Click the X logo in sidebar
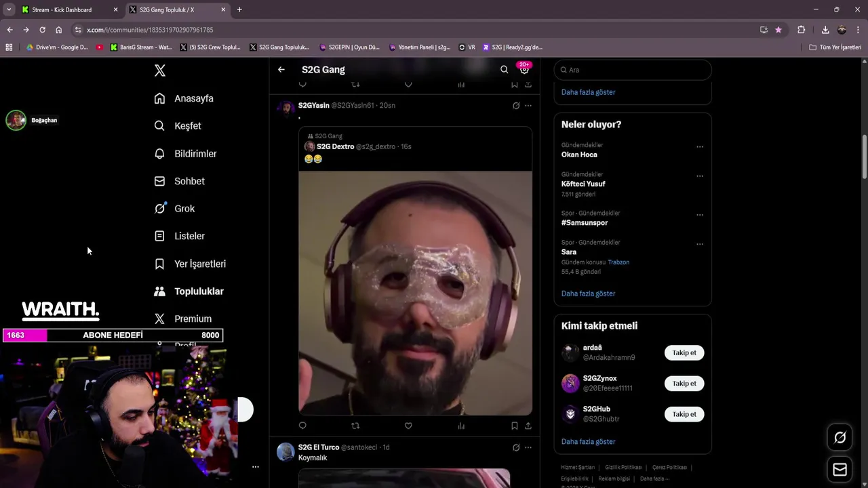868x488 pixels. pyautogui.click(x=159, y=70)
